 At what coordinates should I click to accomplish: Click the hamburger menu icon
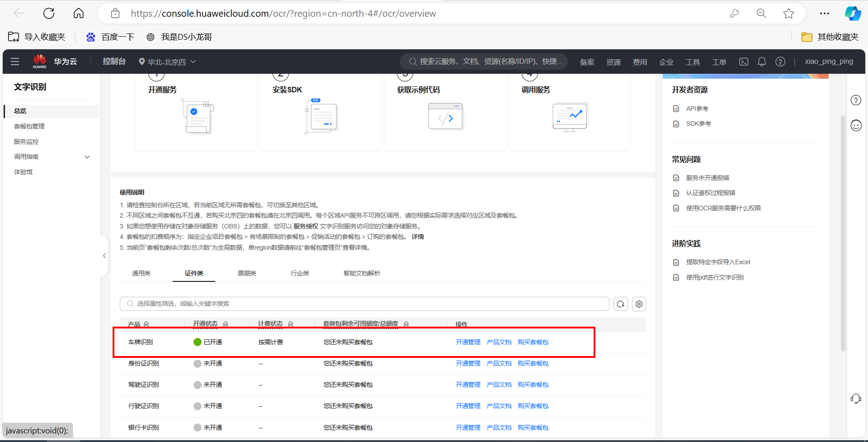[x=15, y=62]
